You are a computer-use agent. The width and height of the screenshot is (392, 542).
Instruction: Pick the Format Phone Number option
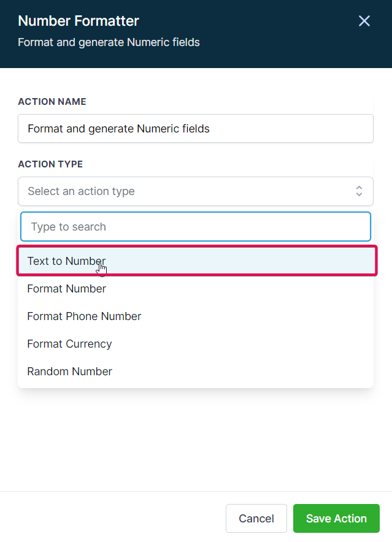[196, 316]
